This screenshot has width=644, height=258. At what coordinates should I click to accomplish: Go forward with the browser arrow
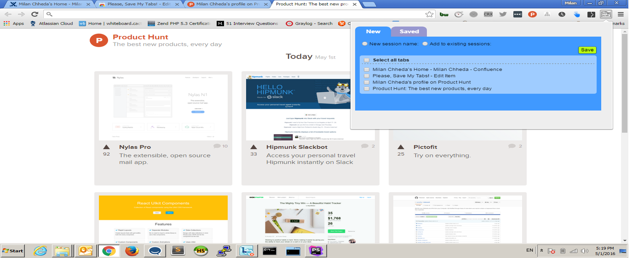(x=21, y=14)
